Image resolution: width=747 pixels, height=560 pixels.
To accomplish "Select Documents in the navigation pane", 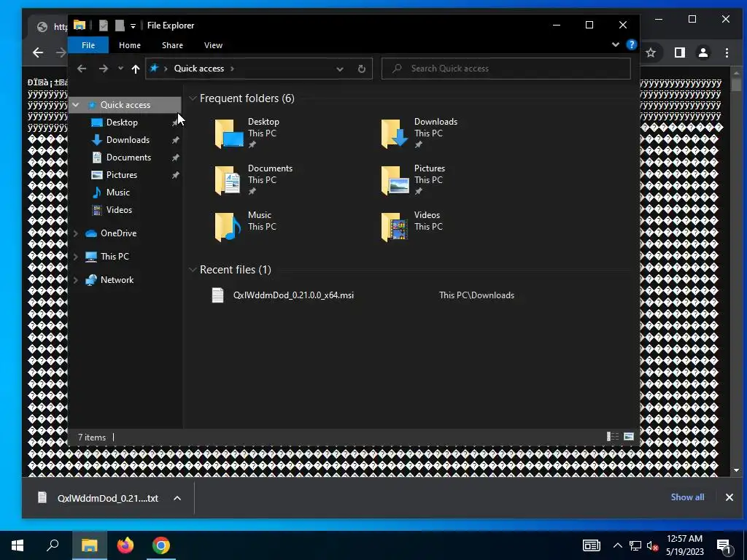I will [x=128, y=157].
